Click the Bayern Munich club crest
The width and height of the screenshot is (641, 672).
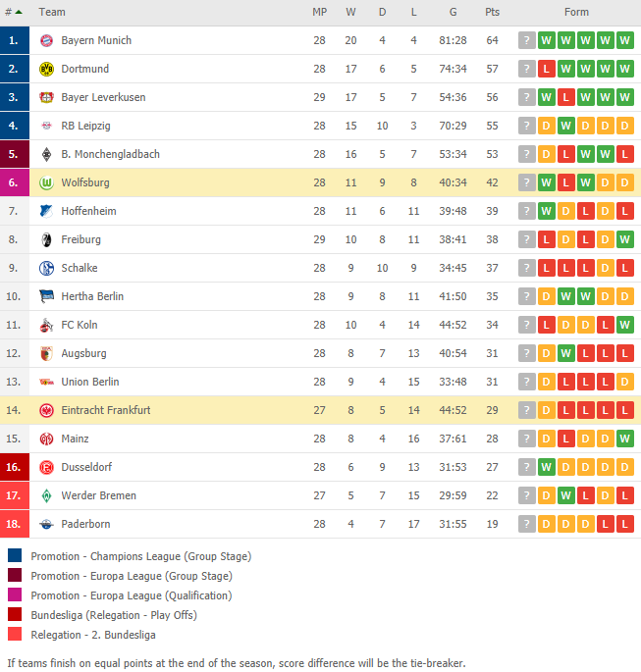[x=46, y=40]
